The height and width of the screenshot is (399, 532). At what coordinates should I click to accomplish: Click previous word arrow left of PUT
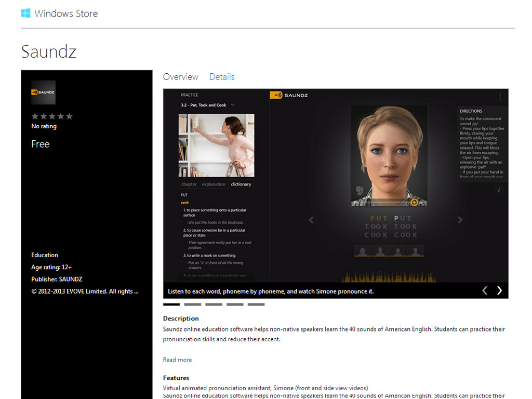311,220
